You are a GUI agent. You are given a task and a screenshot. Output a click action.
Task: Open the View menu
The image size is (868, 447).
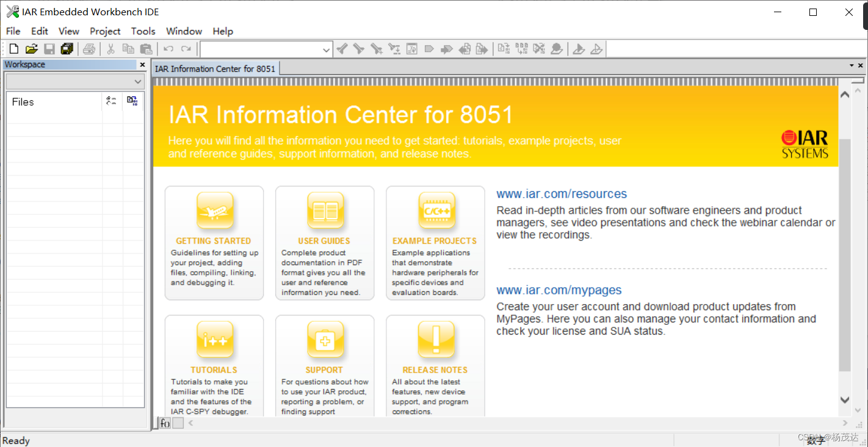(x=69, y=31)
